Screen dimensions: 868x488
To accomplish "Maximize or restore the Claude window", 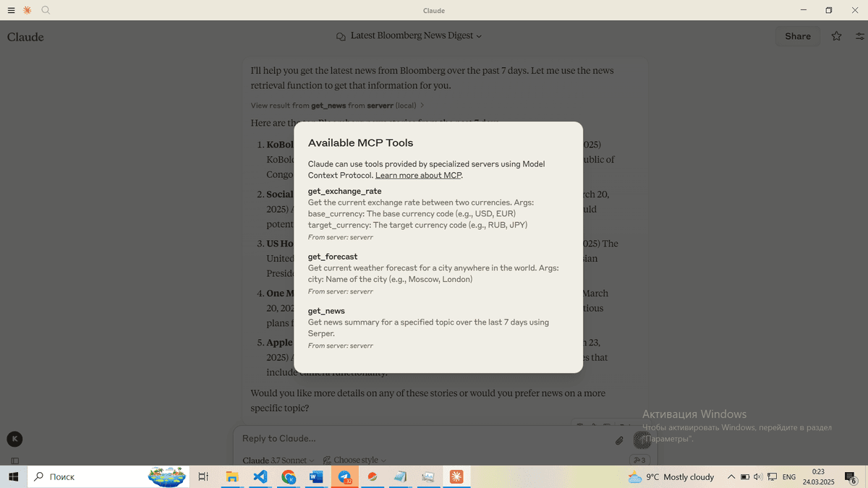I will click(x=829, y=10).
